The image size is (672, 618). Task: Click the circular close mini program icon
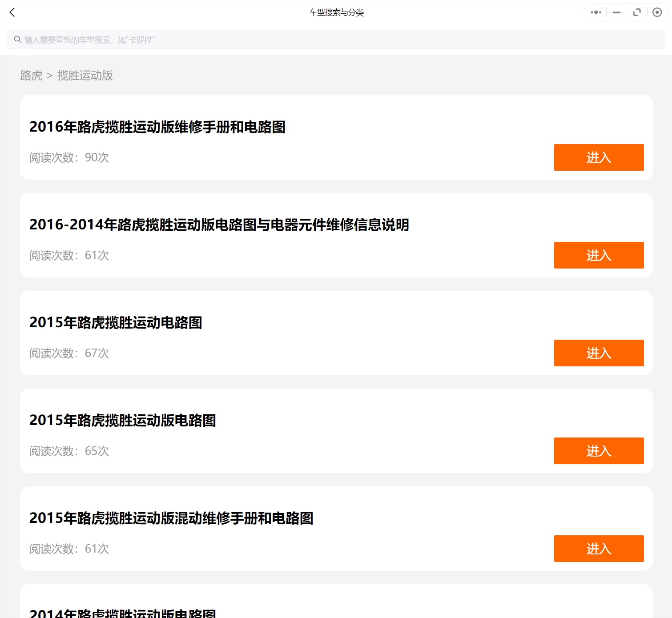click(657, 12)
